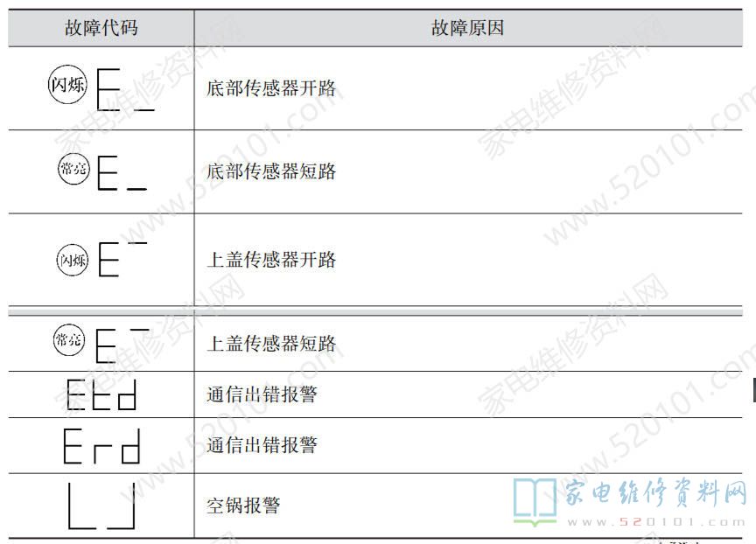Click the 上盖传感器开路 description

[x=271, y=260]
